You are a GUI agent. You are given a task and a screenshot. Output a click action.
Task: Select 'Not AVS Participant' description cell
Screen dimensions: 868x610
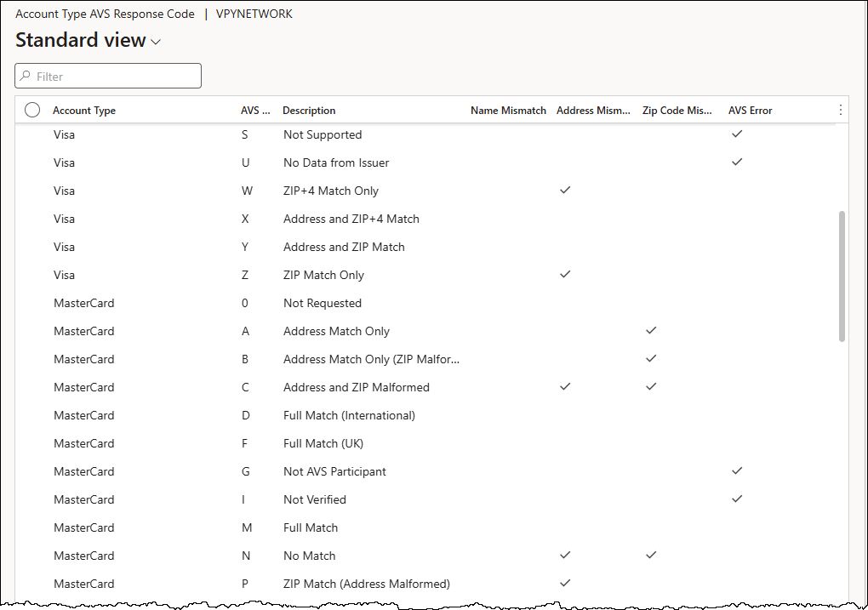pyautogui.click(x=335, y=471)
